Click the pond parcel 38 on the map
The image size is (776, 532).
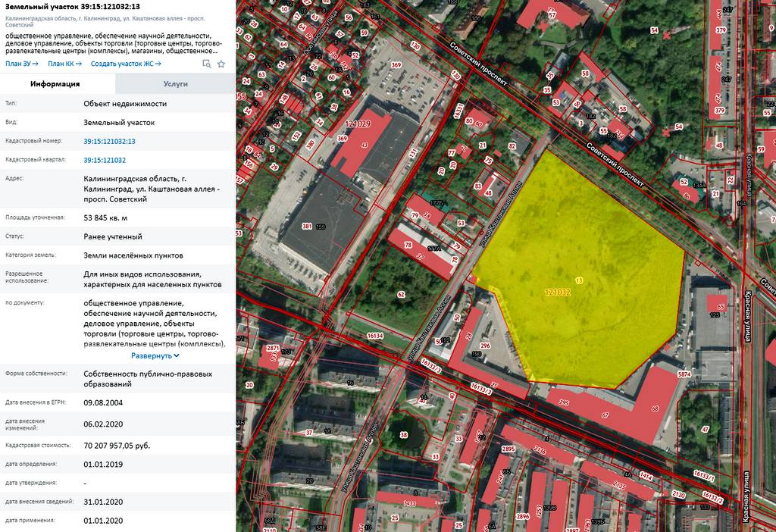point(402,434)
